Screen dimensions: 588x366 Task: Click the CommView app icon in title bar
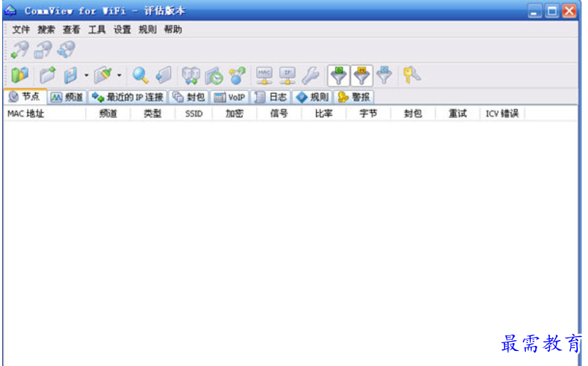[11, 11]
